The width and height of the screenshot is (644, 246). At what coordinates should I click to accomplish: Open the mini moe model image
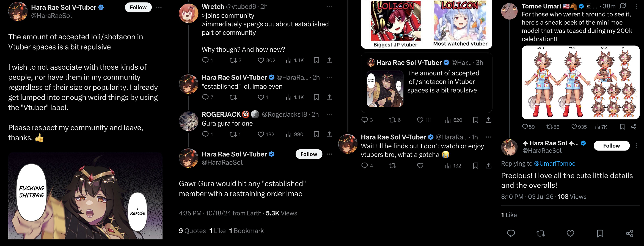(580, 83)
